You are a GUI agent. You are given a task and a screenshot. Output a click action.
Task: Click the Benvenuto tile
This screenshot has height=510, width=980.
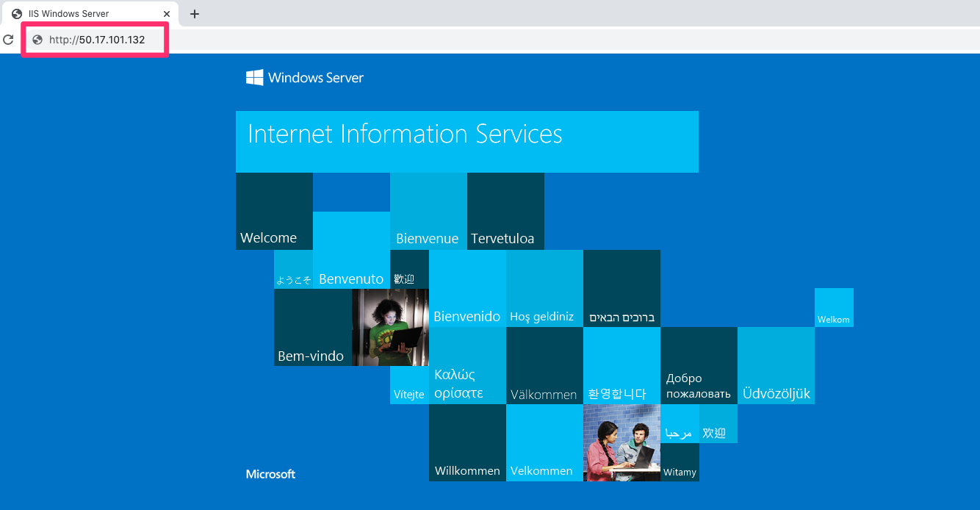click(x=351, y=250)
